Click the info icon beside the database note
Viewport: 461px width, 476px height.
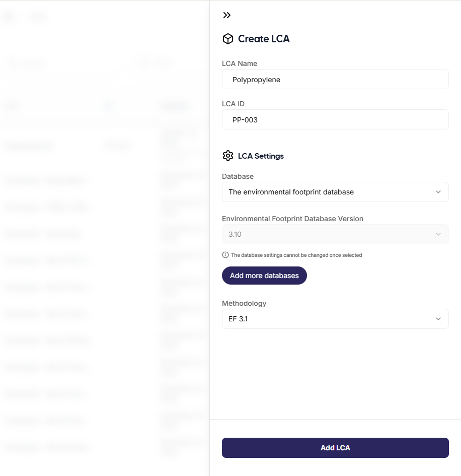(x=225, y=255)
